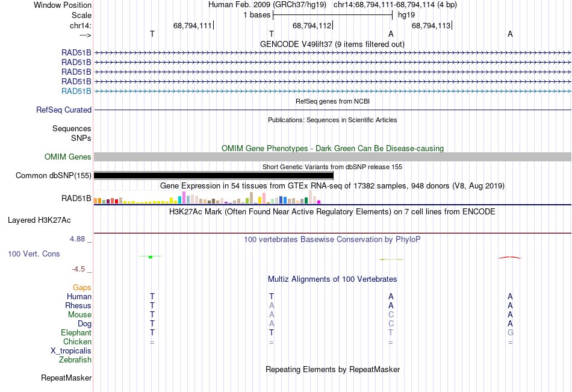This screenshot has height=392, width=572.
Task: Open the OMIM Gene Phenotypes track title
Action: pos(332,148)
